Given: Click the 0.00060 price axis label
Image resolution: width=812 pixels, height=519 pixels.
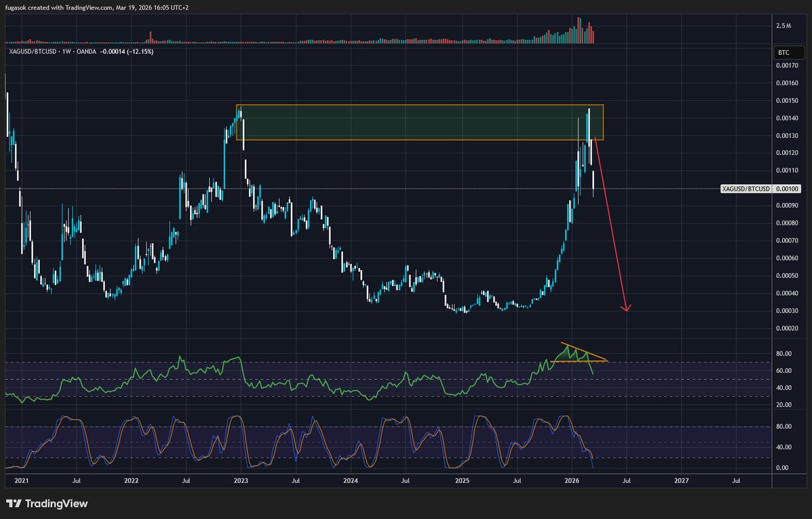Looking at the screenshot, I should tap(786, 258).
